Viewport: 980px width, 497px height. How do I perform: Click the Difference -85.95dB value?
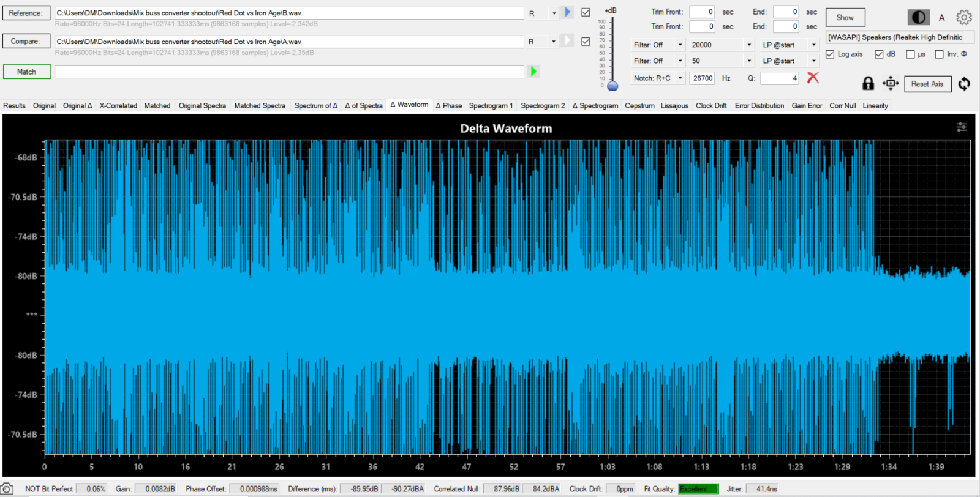[360, 489]
